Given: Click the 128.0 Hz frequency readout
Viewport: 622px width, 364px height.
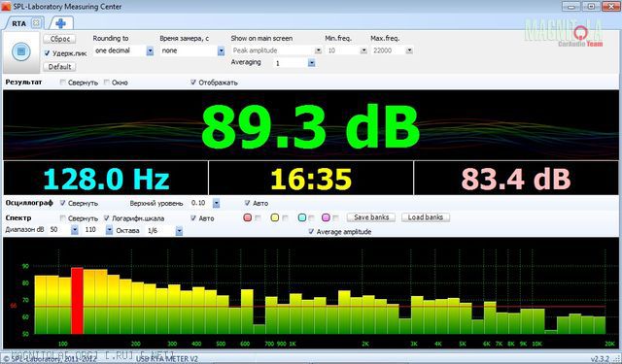Looking at the screenshot, I should (106, 179).
